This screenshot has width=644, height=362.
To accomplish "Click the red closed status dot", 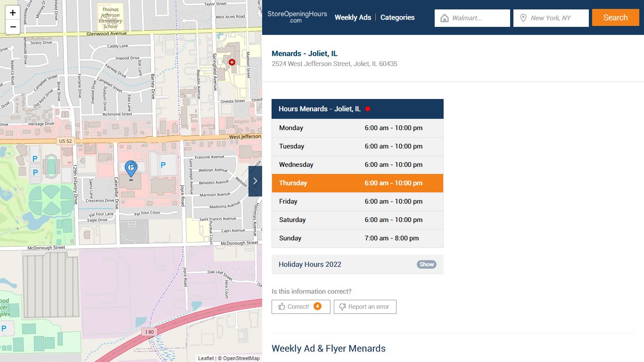I will coord(368,109).
